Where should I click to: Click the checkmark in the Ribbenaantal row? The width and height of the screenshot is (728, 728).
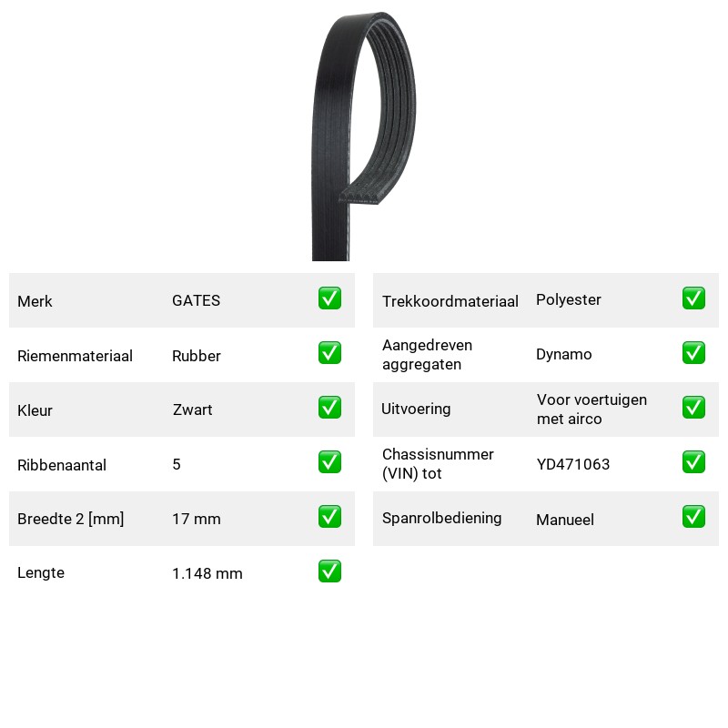click(x=329, y=462)
